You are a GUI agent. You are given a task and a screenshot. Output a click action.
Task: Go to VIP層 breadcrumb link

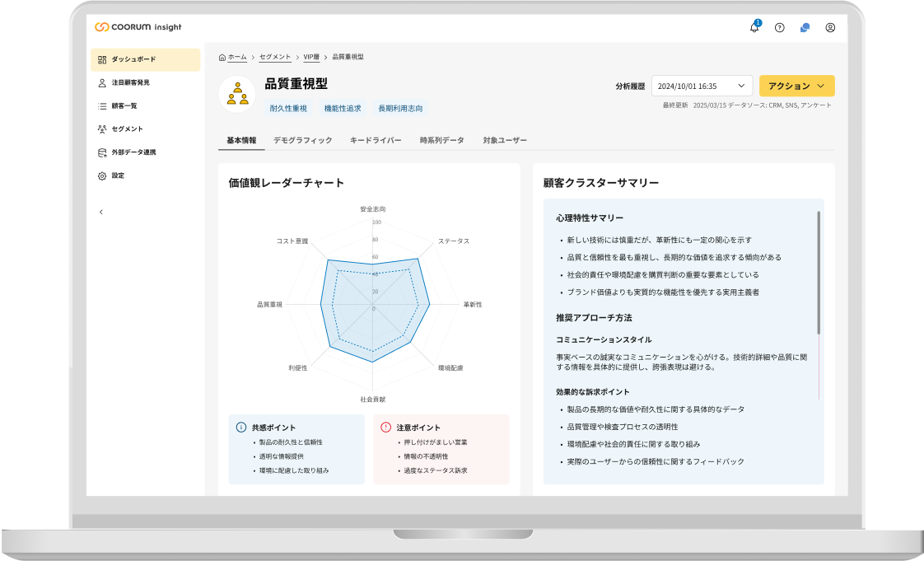pos(311,57)
